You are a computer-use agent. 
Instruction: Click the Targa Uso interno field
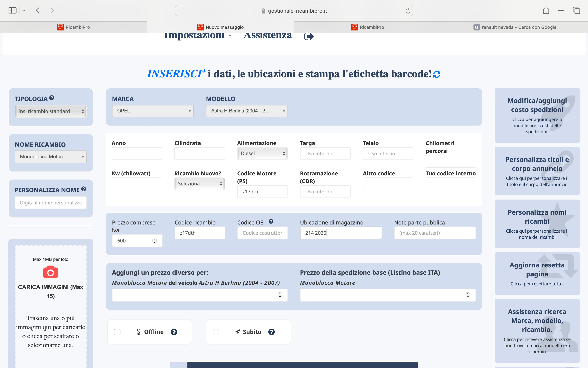(x=325, y=154)
